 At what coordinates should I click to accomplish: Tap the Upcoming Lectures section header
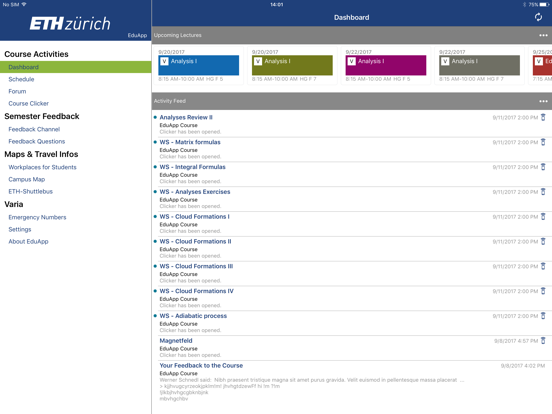click(352, 35)
